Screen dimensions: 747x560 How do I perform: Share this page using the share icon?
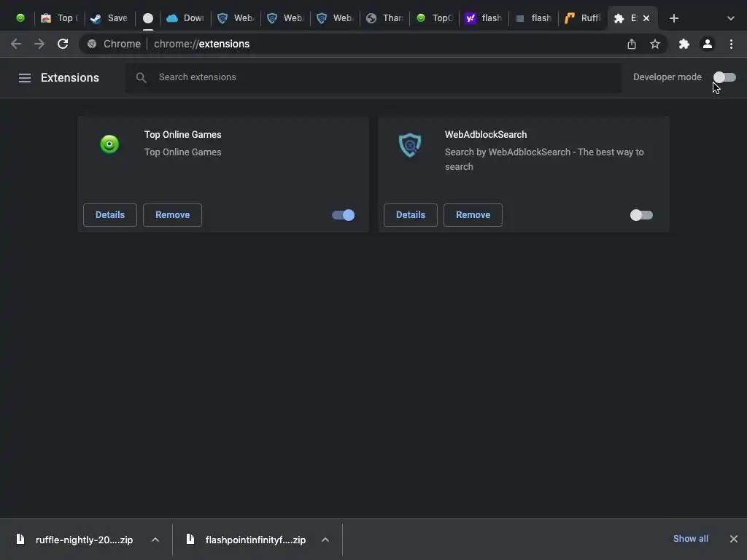click(632, 44)
